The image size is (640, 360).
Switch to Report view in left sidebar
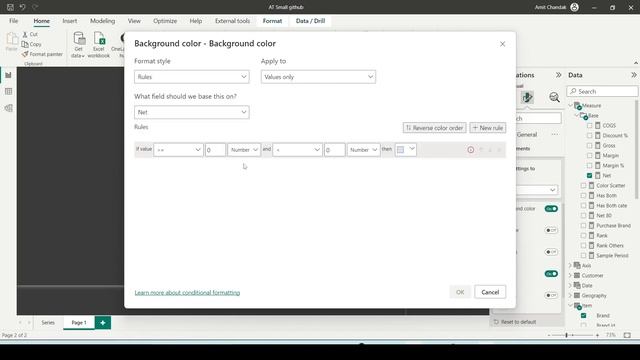[x=8, y=75]
